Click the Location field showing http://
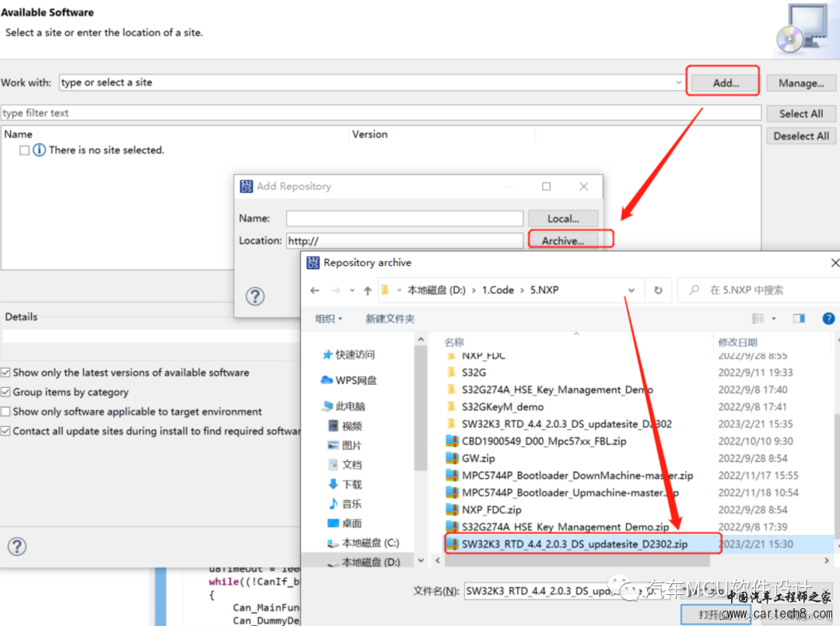The image size is (840, 626). [404, 241]
